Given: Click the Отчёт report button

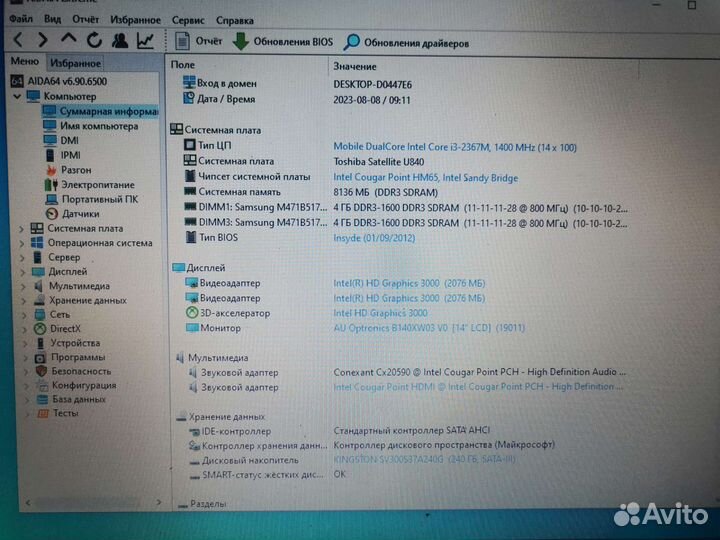Looking at the screenshot, I should (198, 41).
